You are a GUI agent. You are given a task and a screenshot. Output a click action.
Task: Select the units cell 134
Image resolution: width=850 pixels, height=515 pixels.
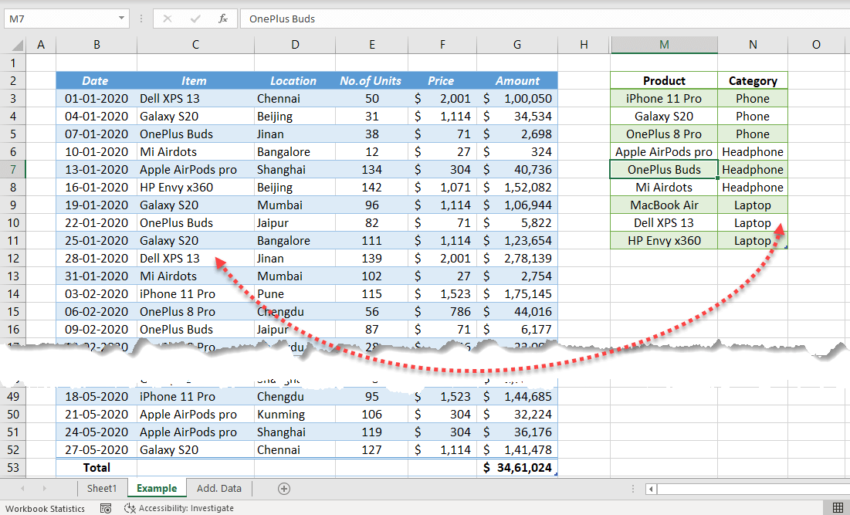tap(371, 170)
